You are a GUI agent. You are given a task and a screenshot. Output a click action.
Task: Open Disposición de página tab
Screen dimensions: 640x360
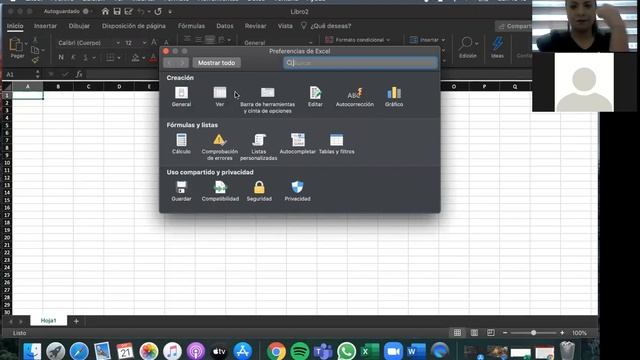[x=133, y=26]
